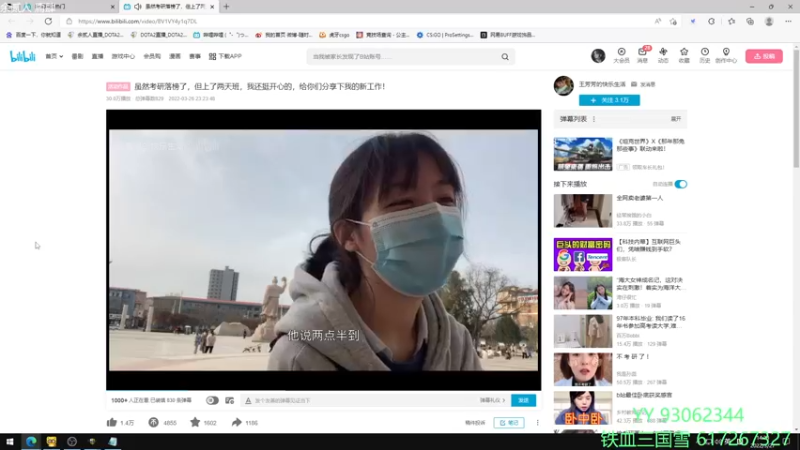The height and width of the screenshot is (450, 800).
Task: Open the 百度一下 bookmark
Action: click(x=34, y=35)
